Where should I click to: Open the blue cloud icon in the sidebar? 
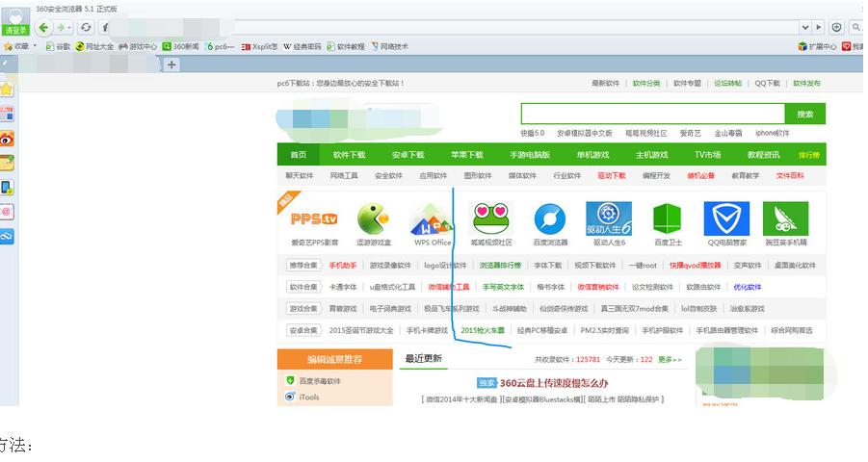[7, 236]
